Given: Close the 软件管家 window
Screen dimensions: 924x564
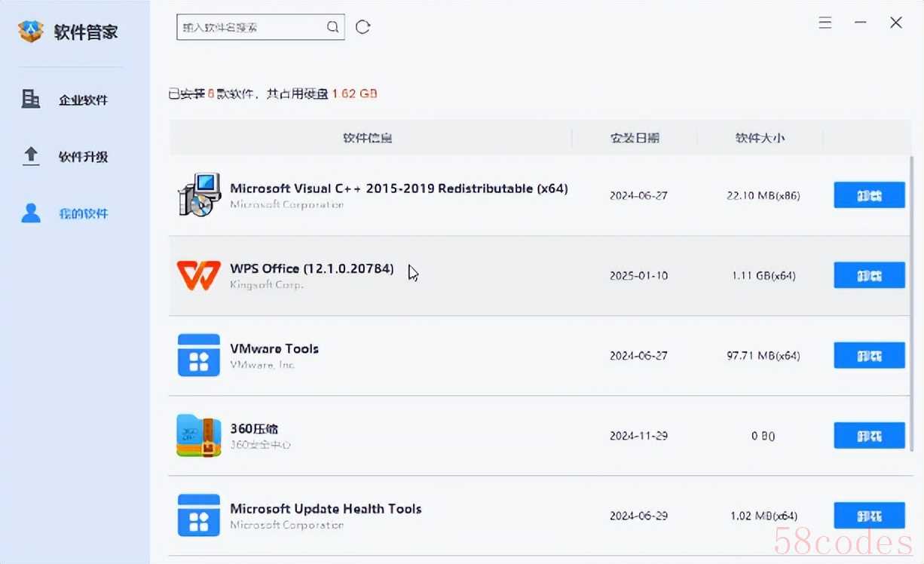Looking at the screenshot, I should pyautogui.click(x=896, y=23).
